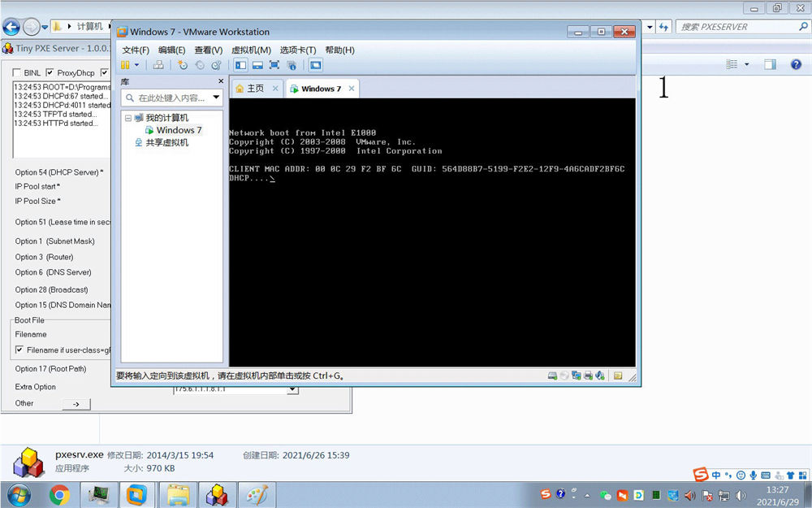The width and height of the screenshot is (812, 508).
Task: Toggle the 'Filename if user-class' checkbox
Action: pos(19,350)
